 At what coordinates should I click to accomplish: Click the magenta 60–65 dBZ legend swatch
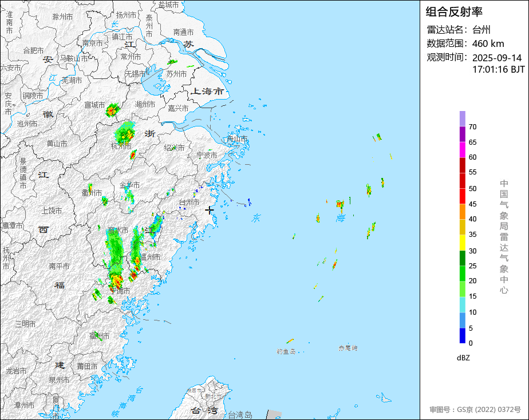tap(462, 150)
